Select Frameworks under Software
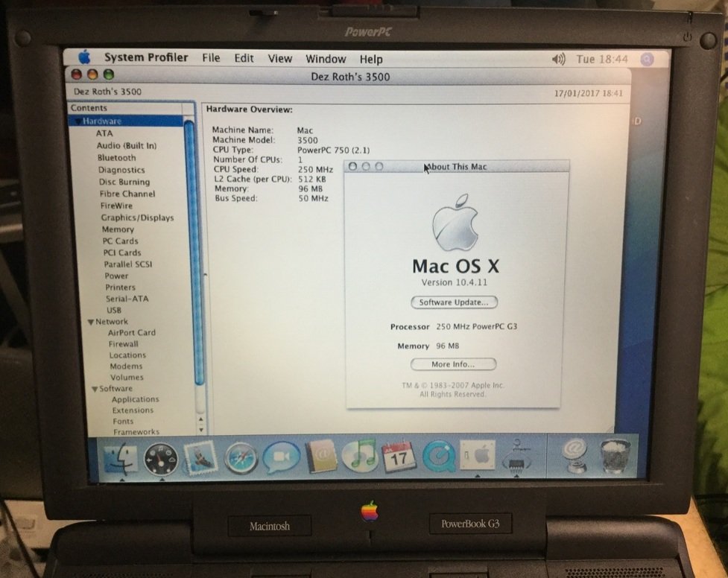This screenshot has width=728, height=578. 136,432
